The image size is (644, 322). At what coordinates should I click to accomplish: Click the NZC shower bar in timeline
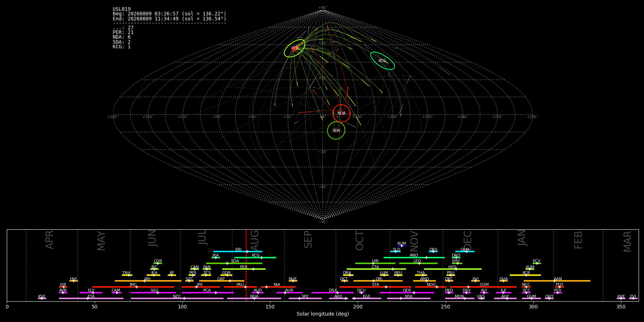pyautogui.click(x=177, y=298)
